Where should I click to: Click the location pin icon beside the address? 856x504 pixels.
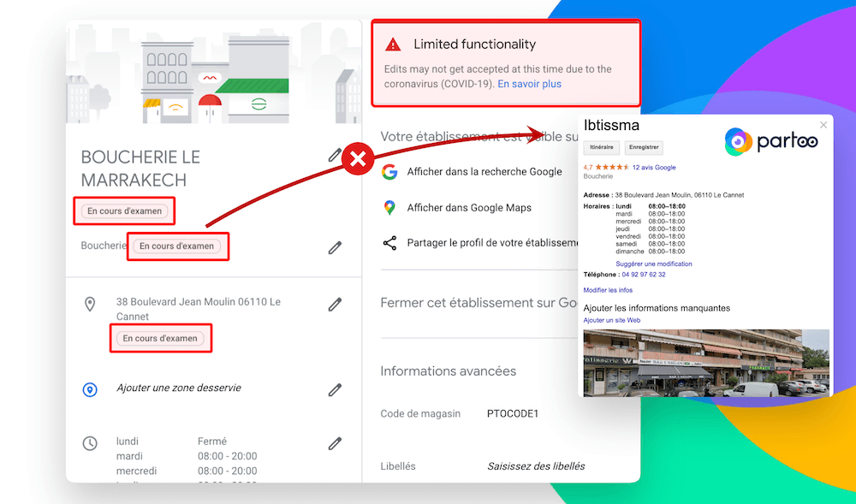[x=90, y=305]
